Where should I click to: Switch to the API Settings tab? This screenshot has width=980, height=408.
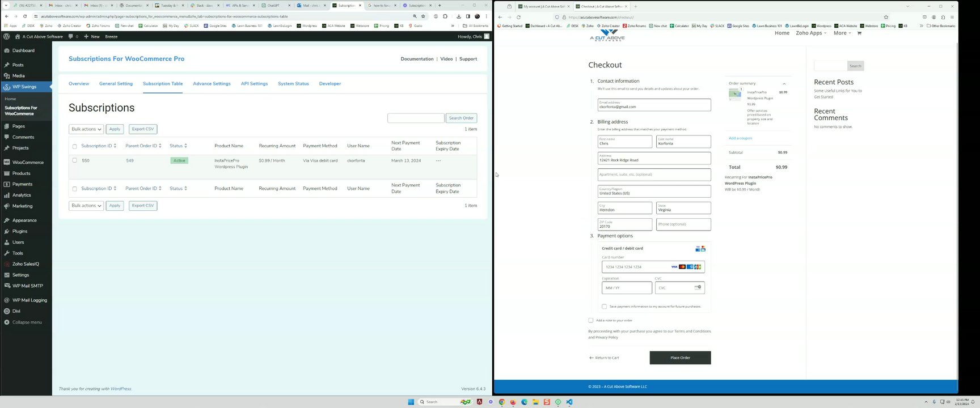coord(254,84)
